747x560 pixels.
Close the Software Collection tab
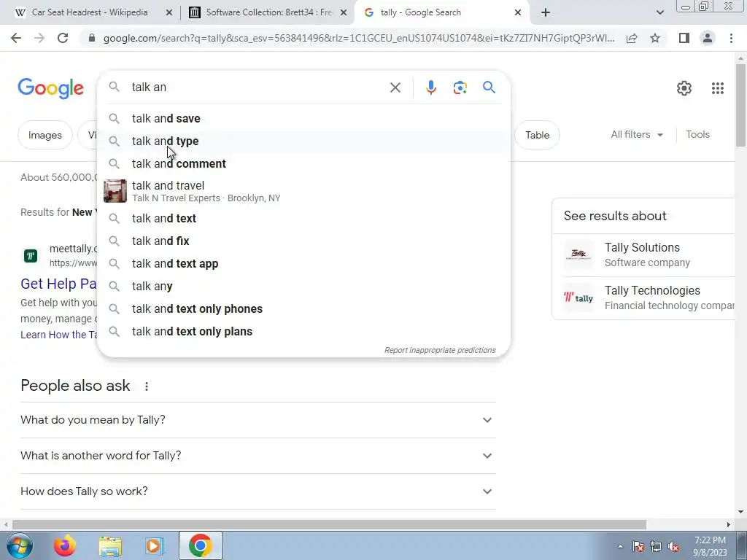344,13
